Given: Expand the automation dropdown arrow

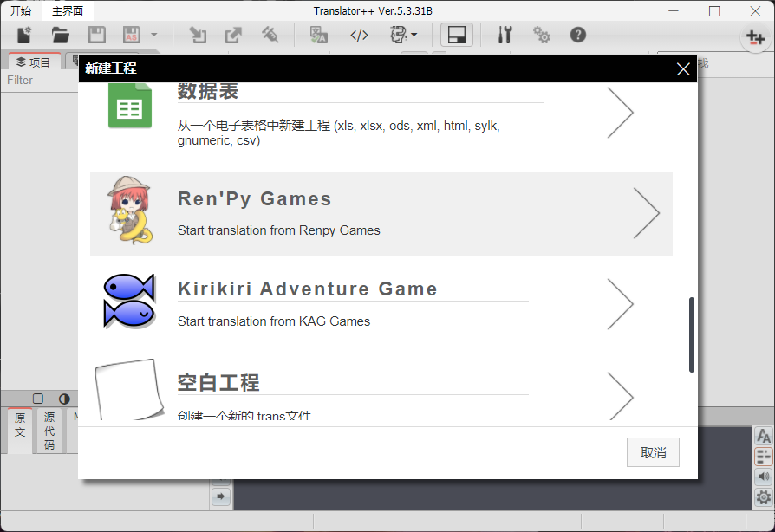Looking at the screenshot, I should 414,35.
